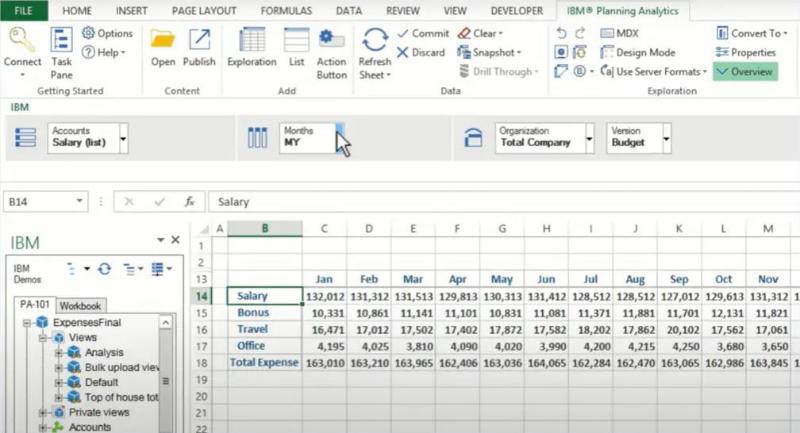
Task: Discard the data changes
Action: [421, 53]
